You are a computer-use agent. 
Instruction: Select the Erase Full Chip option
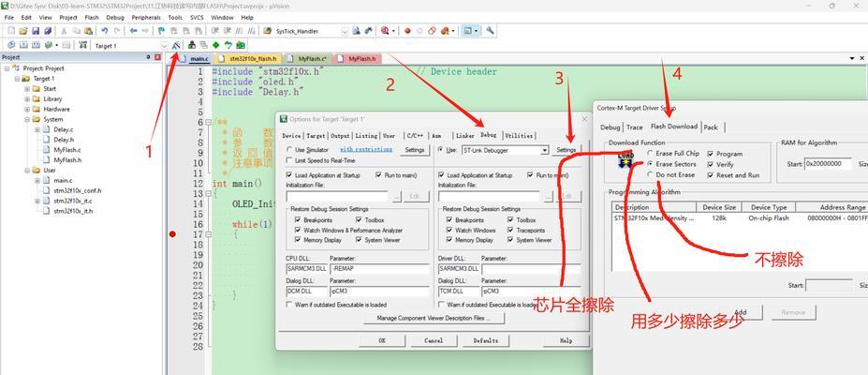click(x=651, y=153)
